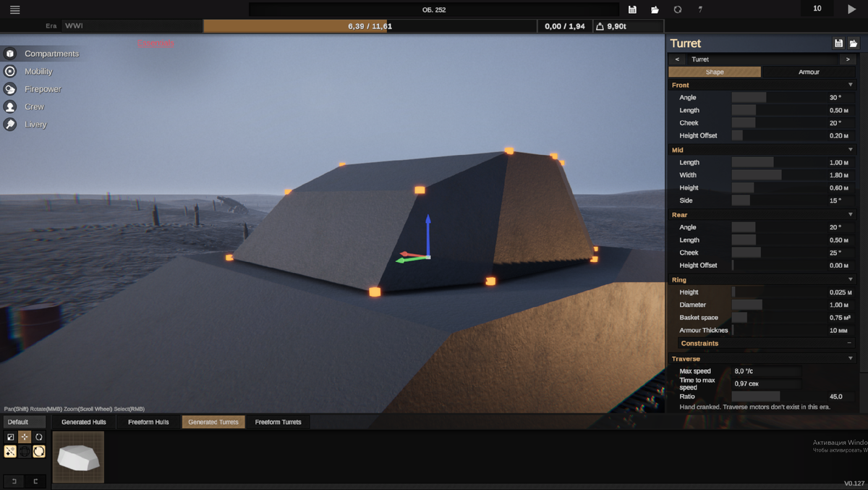Go to next compartment with right arrow
Image resolution: width=868 pixels, height=490 pixels.
coord(847,59)
